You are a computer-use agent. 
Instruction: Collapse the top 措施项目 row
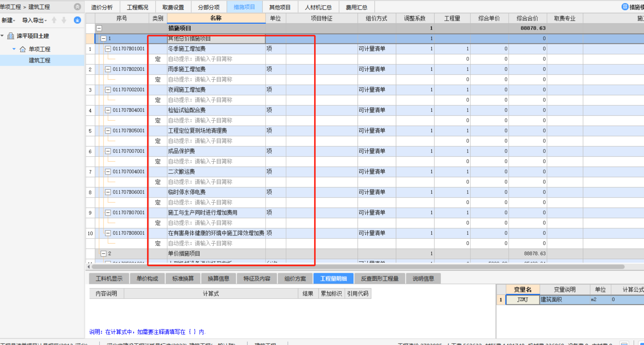point(99,28)
